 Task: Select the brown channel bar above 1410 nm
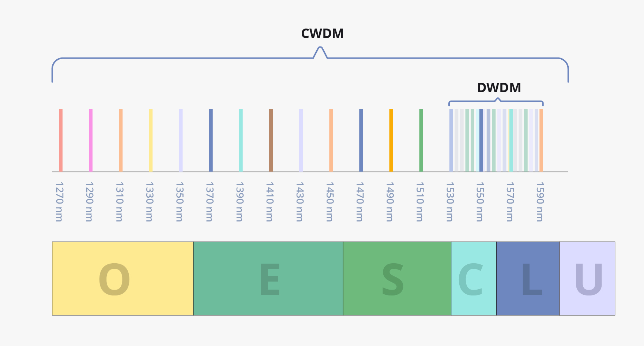click(271, 140)
